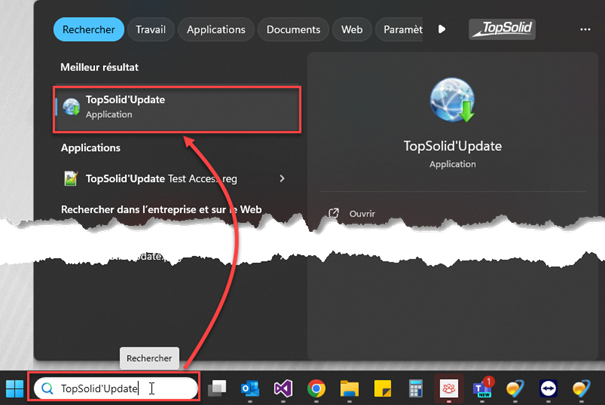Open Outlook from the taskbar
The image size is (605, 405).
tap(251, 388)
